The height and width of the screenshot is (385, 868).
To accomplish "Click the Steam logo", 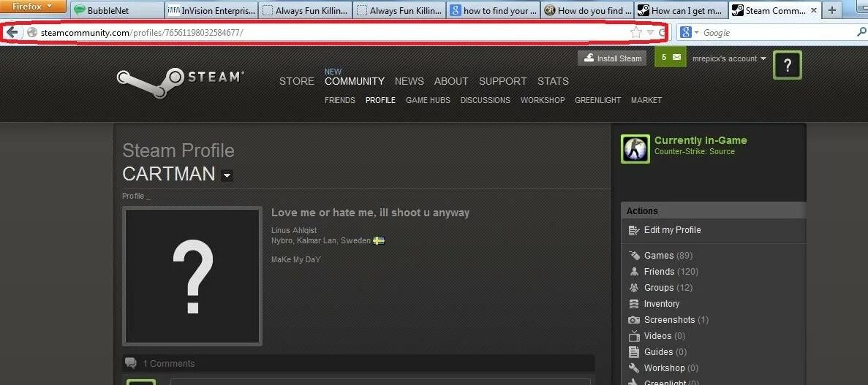I will (x=180, y=82).
